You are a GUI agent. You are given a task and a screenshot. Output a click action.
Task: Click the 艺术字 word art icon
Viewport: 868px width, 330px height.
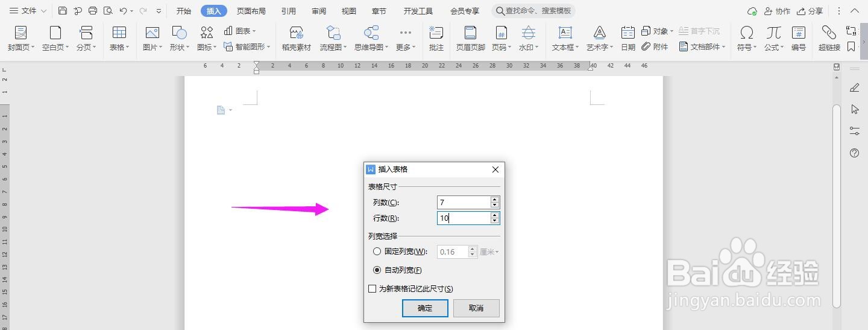click(599, 33)
